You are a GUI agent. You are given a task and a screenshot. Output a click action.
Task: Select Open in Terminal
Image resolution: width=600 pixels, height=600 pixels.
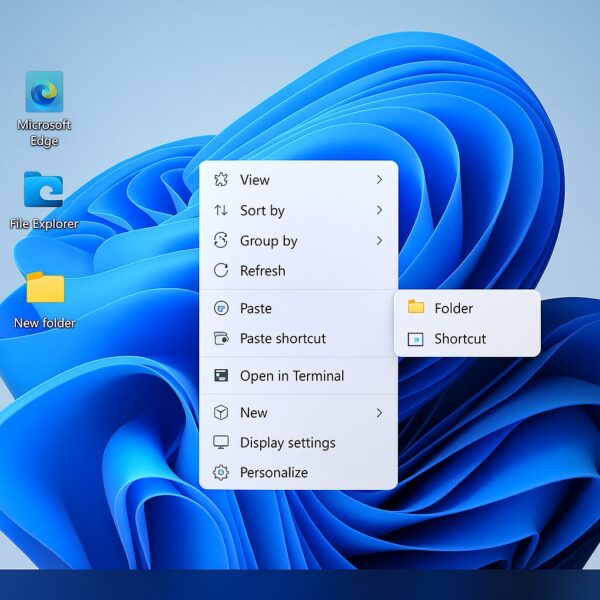tap(298, 375)
